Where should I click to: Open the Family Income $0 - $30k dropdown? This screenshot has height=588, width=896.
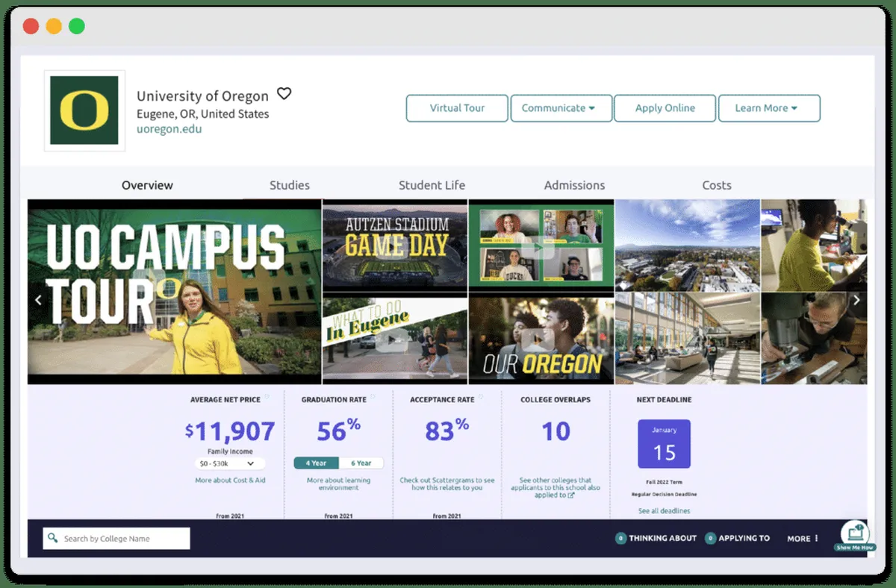click(229, 463)
